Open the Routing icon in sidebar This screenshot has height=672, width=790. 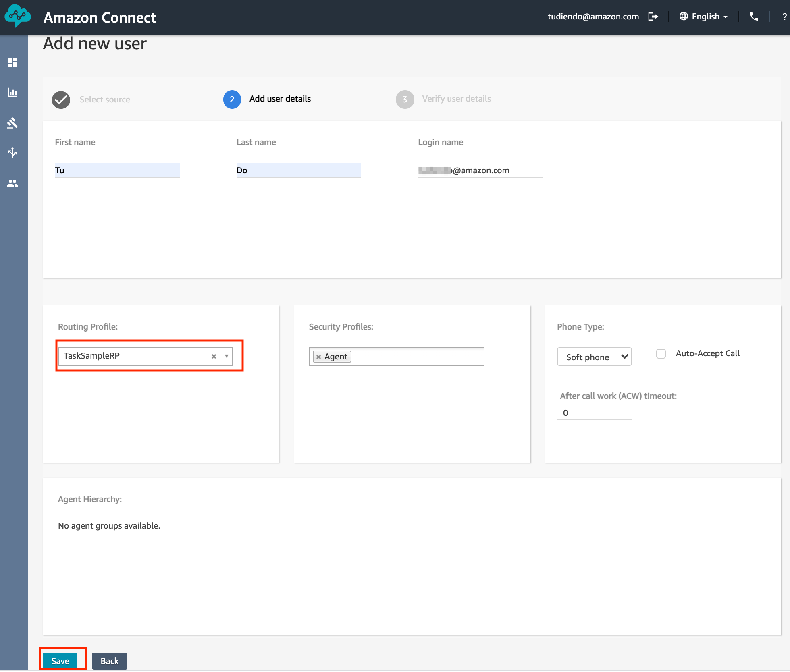pos(12,122)
